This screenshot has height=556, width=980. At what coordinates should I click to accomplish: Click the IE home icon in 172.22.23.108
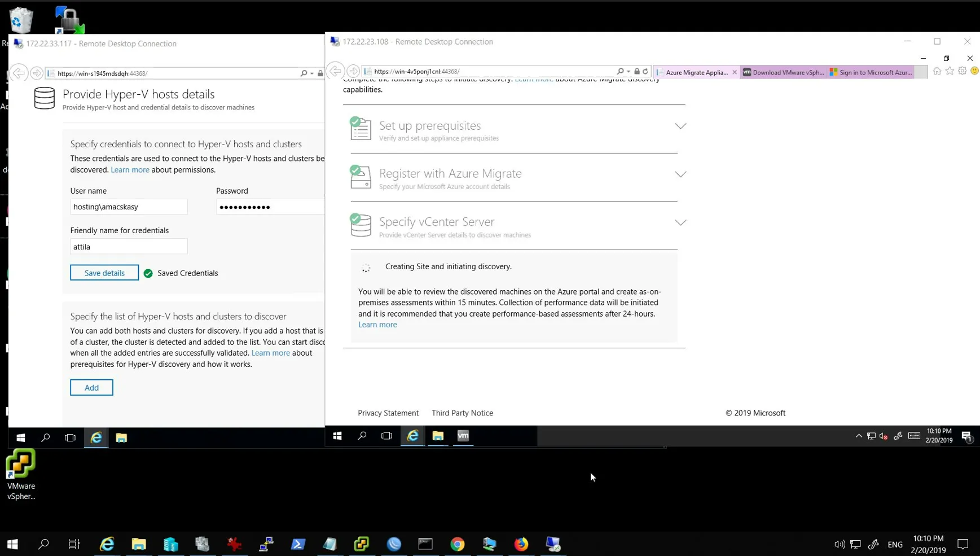point(937,71)
